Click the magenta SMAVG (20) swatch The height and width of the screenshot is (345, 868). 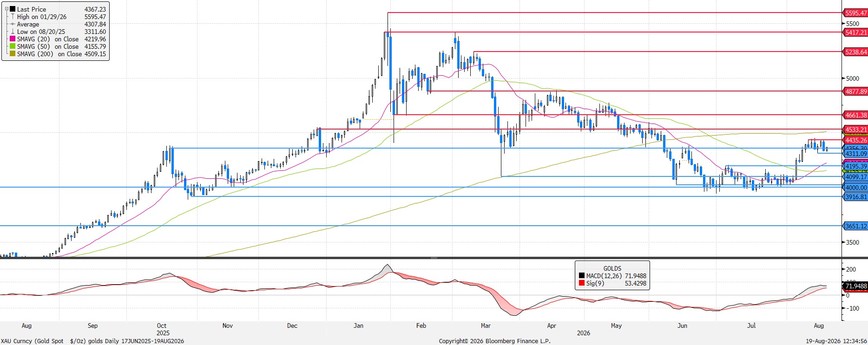(x=13, y=39)
